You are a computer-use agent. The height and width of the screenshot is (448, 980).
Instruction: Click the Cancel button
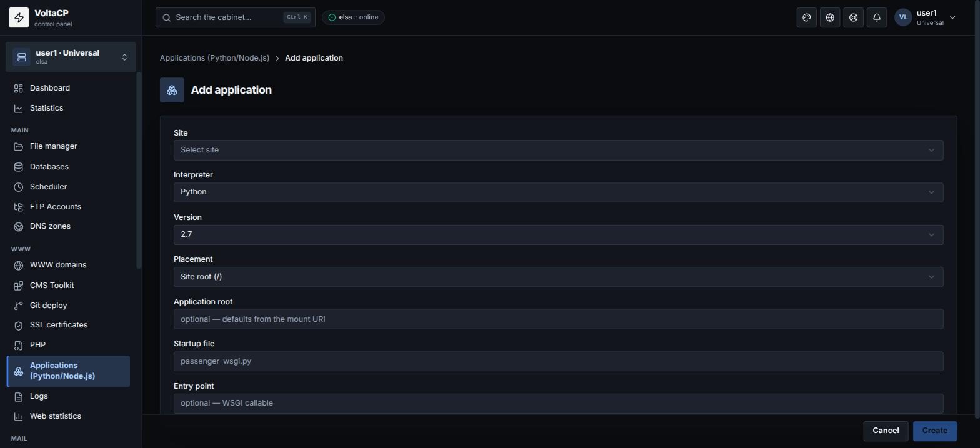tap(886, 431)
